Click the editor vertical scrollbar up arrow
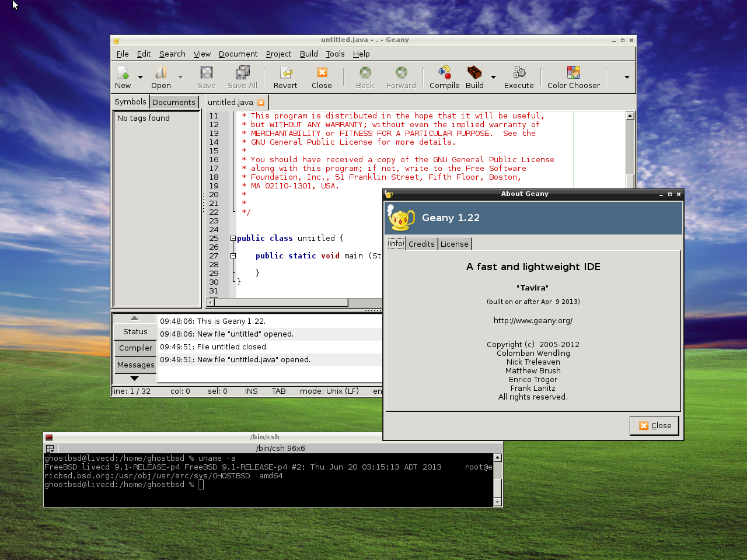Viewport: 747px width, 560px height. 630,116
